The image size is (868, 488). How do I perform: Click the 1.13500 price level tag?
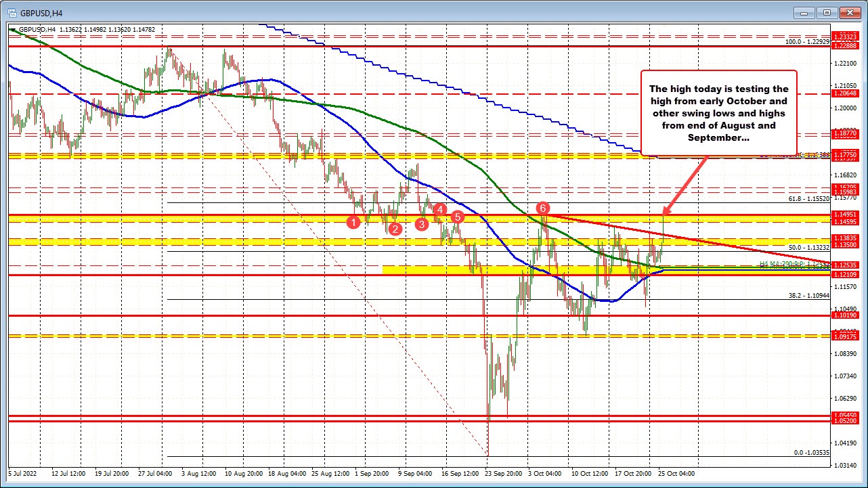click(x=845, y=245)
